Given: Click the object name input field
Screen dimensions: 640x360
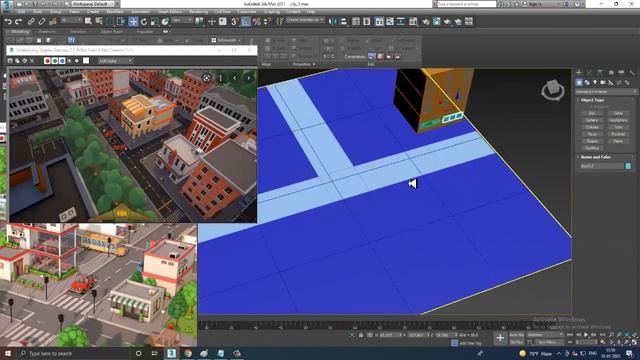Looking at the screenshot, I should tap(602, 166).
